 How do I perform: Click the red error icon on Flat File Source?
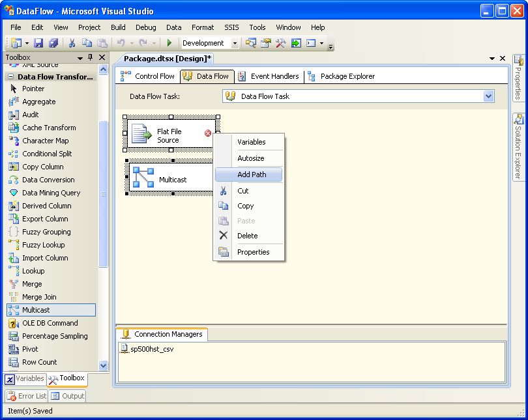point(208,133)
